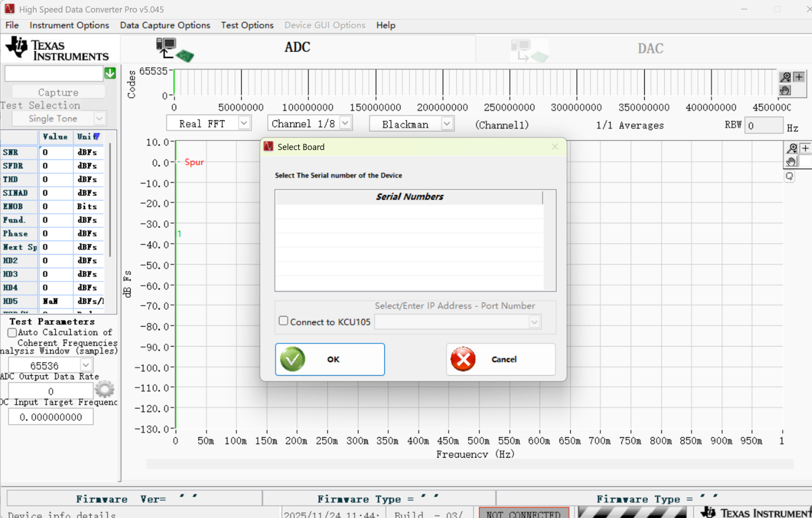Select pan hand tool on Codes plot

[x=785, y=90]
